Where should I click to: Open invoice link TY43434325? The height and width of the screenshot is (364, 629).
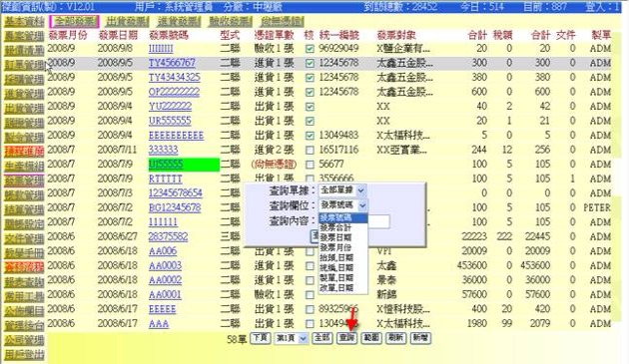174,78
